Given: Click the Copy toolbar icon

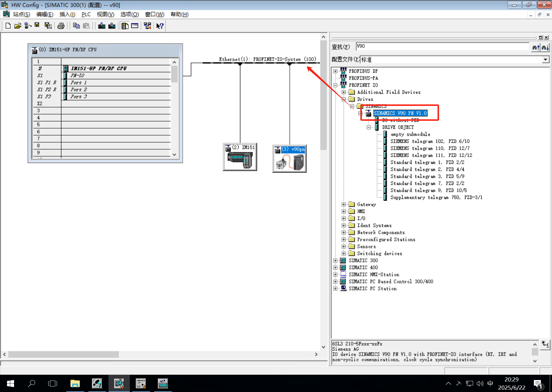Looking at the screenshot, I should pyautogui.click(x=76, y=26).
